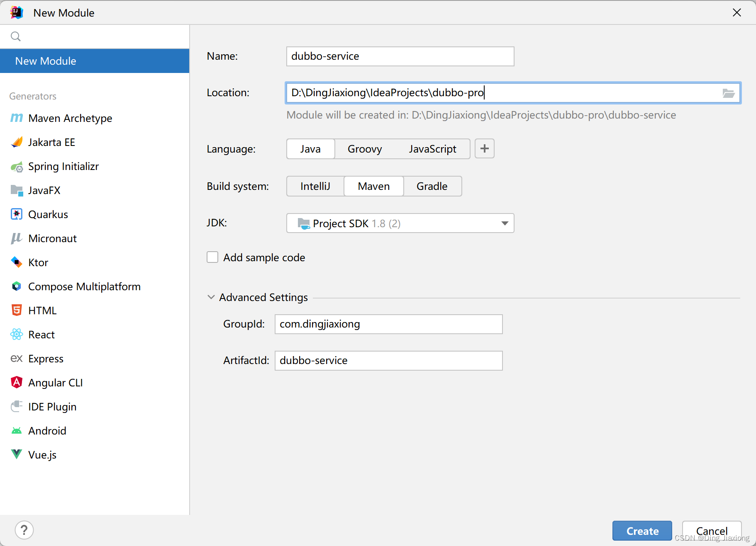The height and width of the screenshot is (546, 756).
Task: Click the HTML5 shield icon
Action: click(x=17, y=311)
